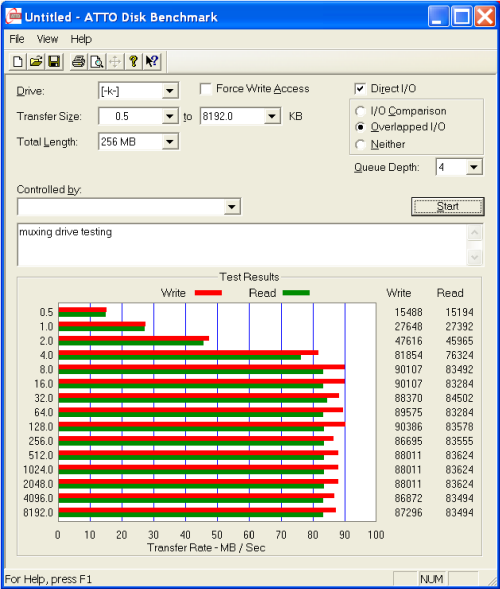
Task: Close the ATTO Disk Benchmark window
Action: click(x=485, y=17)
